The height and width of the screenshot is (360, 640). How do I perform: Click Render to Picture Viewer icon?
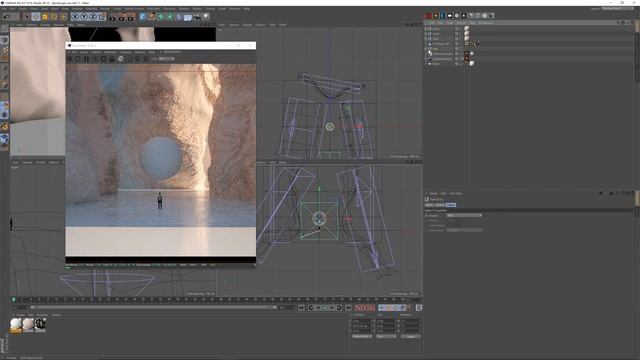[x=122, y=17]
